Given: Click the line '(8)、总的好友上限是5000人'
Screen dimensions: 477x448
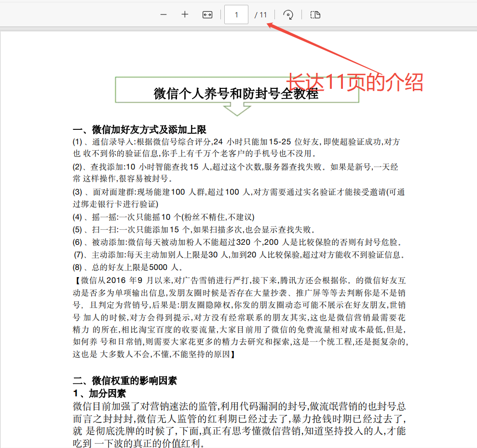Looking at the screenshot, I should 128,267.
